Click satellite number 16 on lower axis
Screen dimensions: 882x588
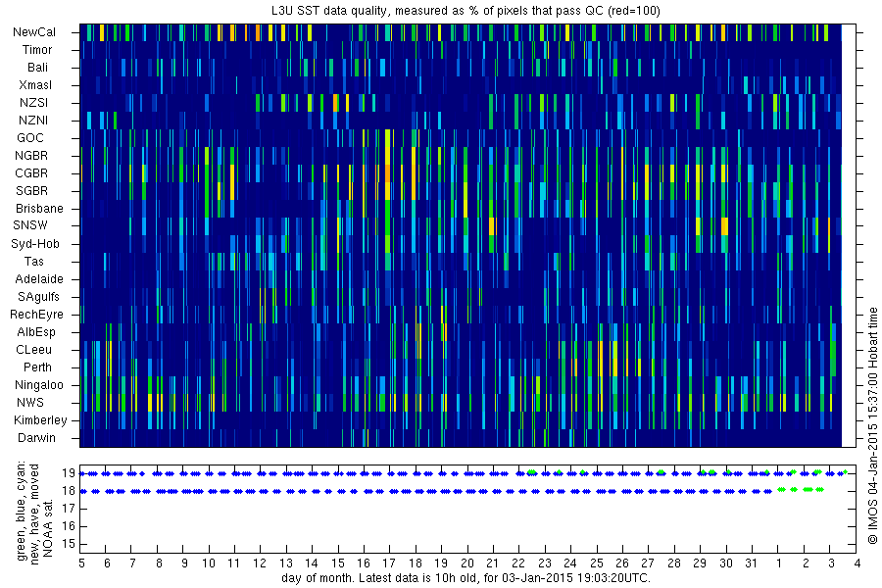[69, 526]
